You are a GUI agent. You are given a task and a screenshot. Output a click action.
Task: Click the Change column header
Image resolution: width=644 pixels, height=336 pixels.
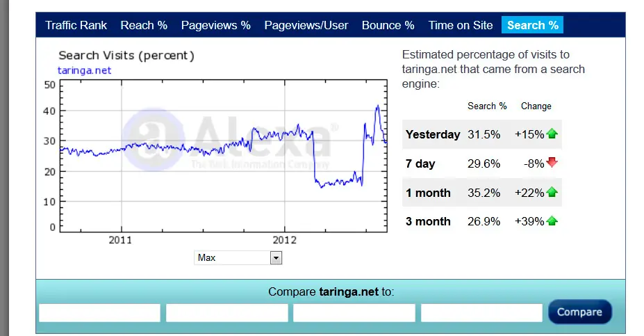click(x=536, y=106)
